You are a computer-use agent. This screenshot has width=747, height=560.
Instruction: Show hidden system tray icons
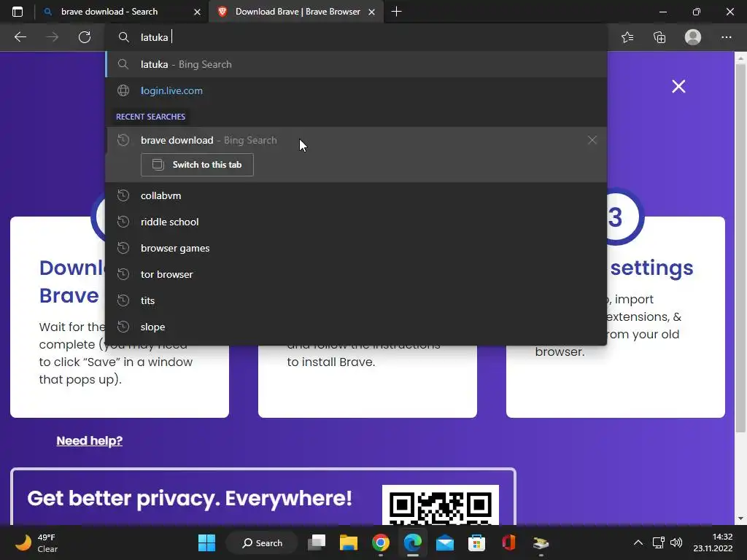638,542
